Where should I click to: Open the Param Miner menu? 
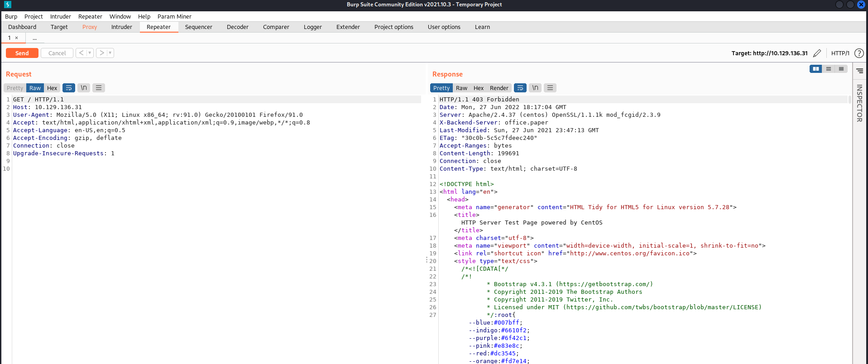(x=174, y=16)
